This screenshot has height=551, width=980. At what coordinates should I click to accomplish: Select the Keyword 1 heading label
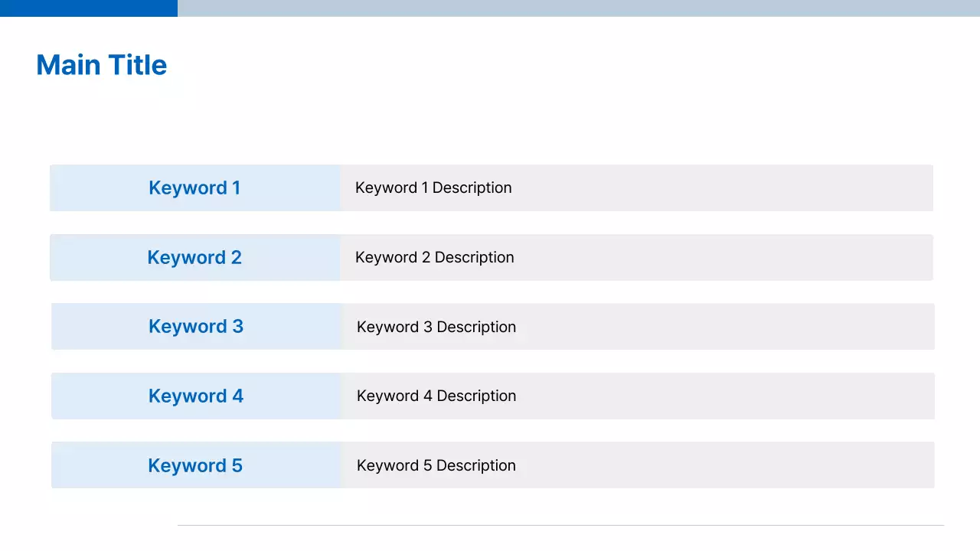[194, 188]
